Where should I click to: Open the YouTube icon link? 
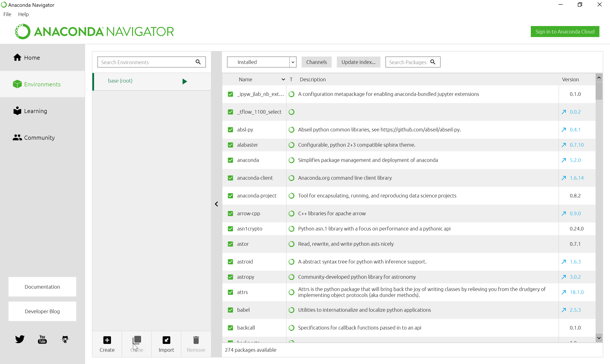pos(42,339)
